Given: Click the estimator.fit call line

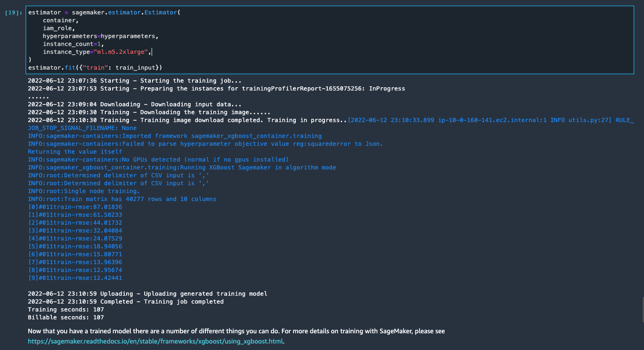Looking at the screenshot, I should [x=95, y=68].
